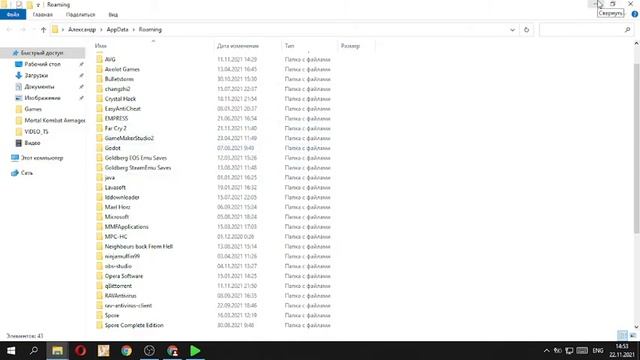This screenshot has width=640, height=360.
Task: Select Games folder in sidebar
Action: pos(33,109)
